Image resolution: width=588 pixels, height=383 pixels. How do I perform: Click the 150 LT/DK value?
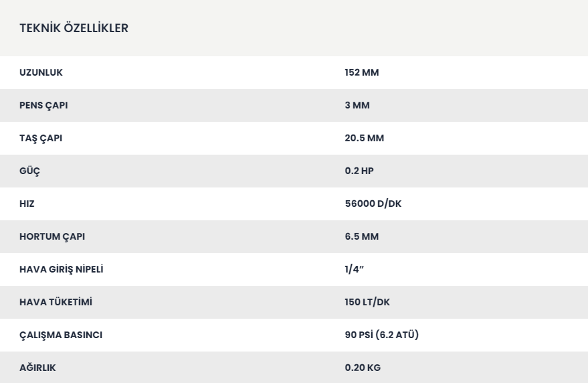tap(367, 302)
